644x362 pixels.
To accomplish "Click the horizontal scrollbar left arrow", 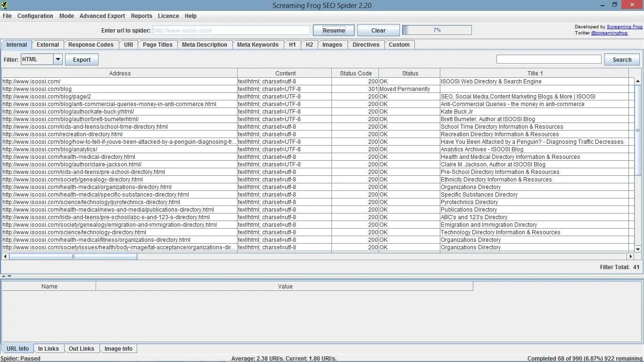I will pyautogui.click(x=5, y=256).
